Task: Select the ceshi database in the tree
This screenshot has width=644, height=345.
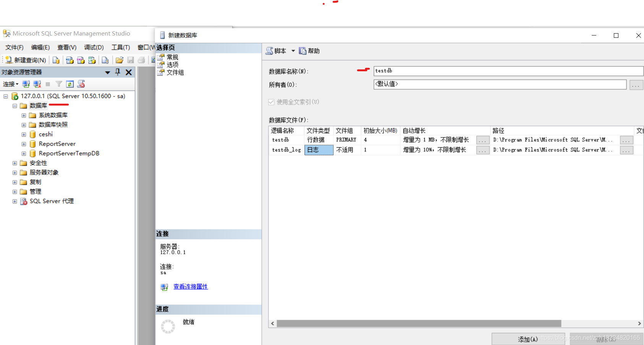Action: (45, 134)
